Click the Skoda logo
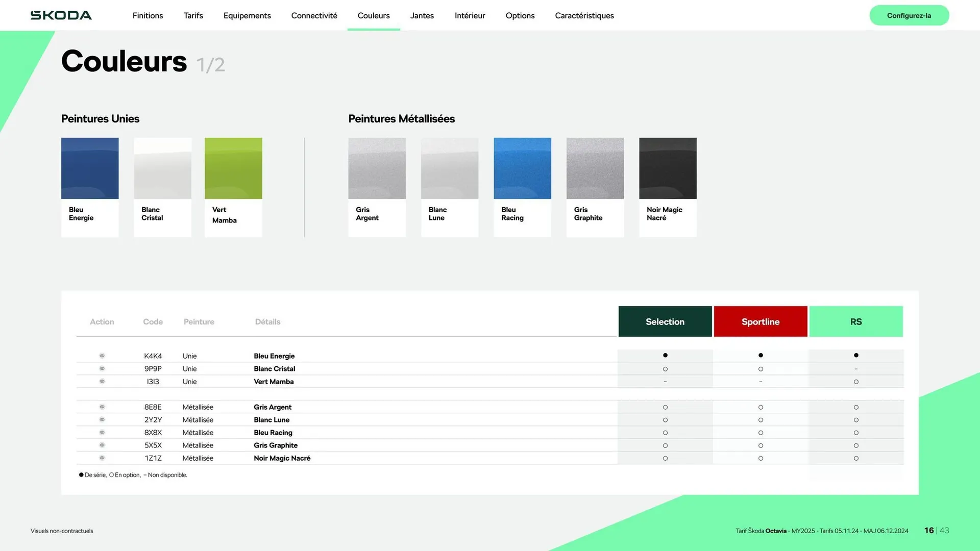This screenshot has height=551, width=980. pos(61,15)
